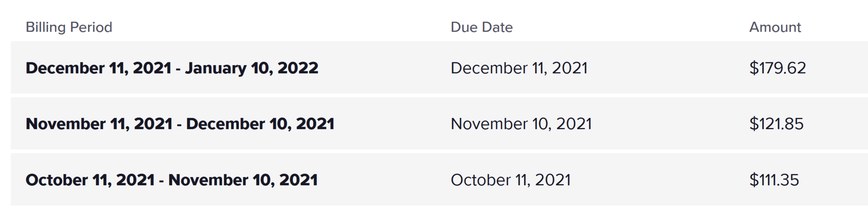The height and width of the screenshot is (219, 868).
Task: Select the $121.85 amount
Action: click(776, 124)
